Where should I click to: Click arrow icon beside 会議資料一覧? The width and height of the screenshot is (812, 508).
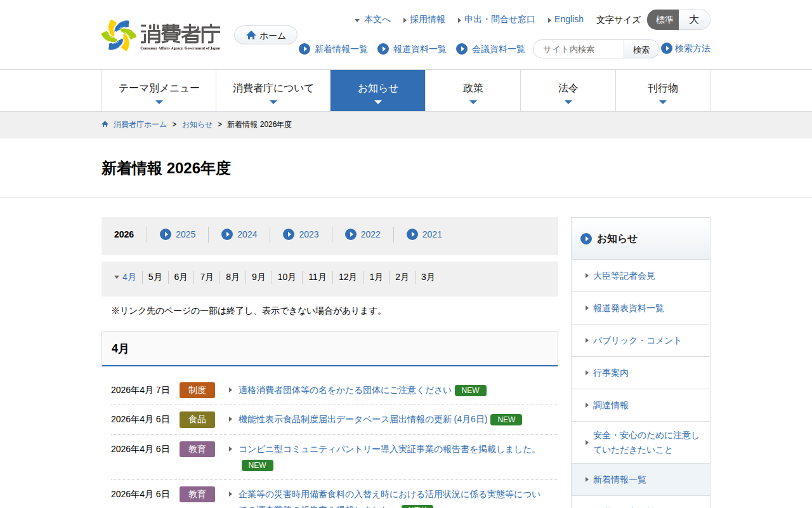[x=462, y=49]
